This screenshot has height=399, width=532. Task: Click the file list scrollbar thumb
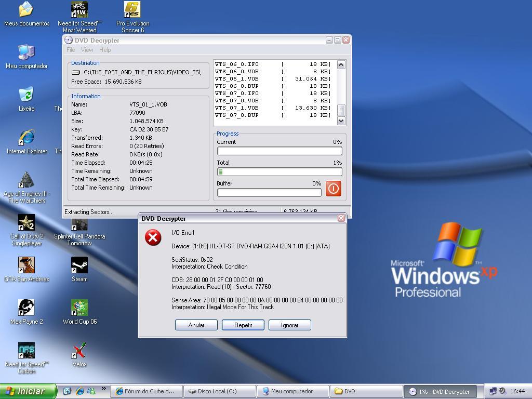[x=341, y=110]
